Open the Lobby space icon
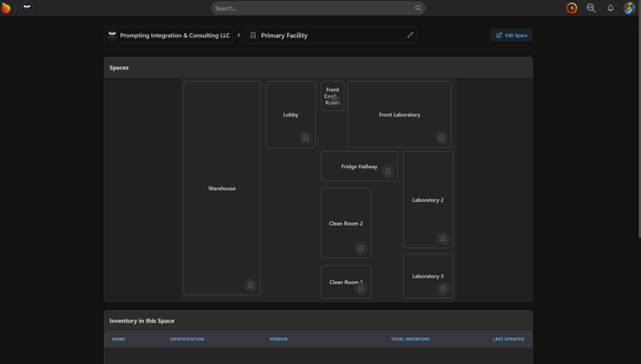The height and width of the screenshot is (364, 641). tap(305, 137)
